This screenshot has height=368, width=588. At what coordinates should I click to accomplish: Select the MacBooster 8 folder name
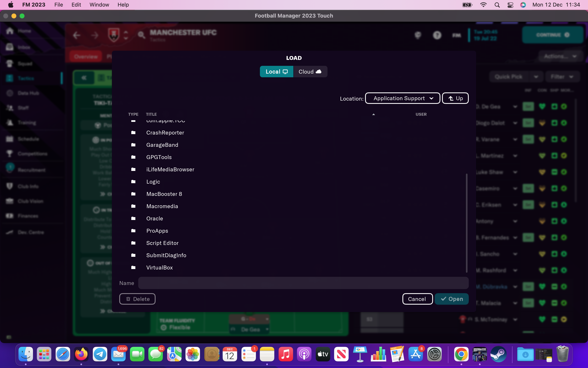pyautogui.click(x=164, y=194)
